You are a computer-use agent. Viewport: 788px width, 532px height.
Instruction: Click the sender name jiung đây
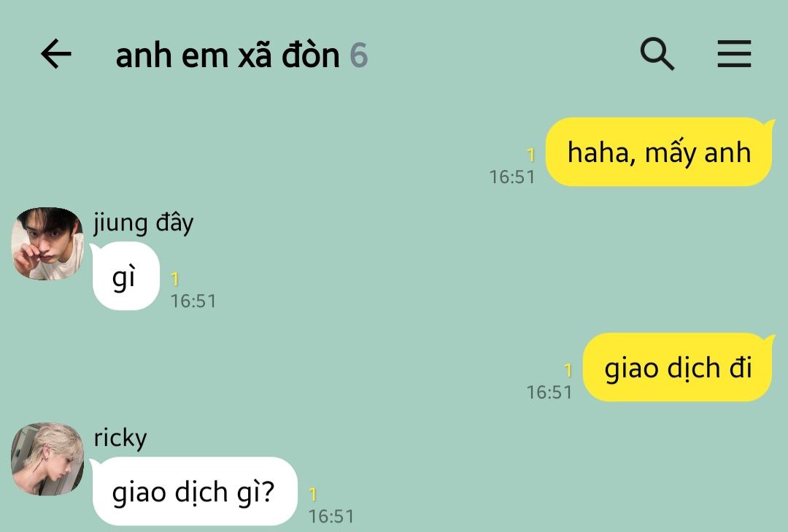tap(143, 223)
